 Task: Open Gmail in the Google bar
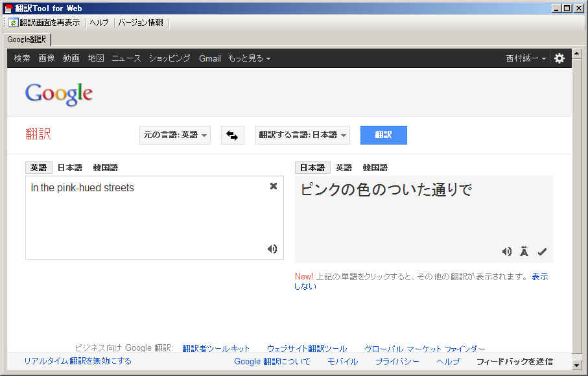click(210, 58)
